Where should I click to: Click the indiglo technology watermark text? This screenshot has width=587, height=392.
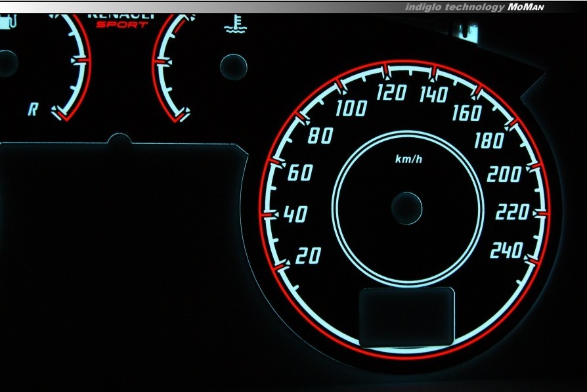tap(454, 7)
